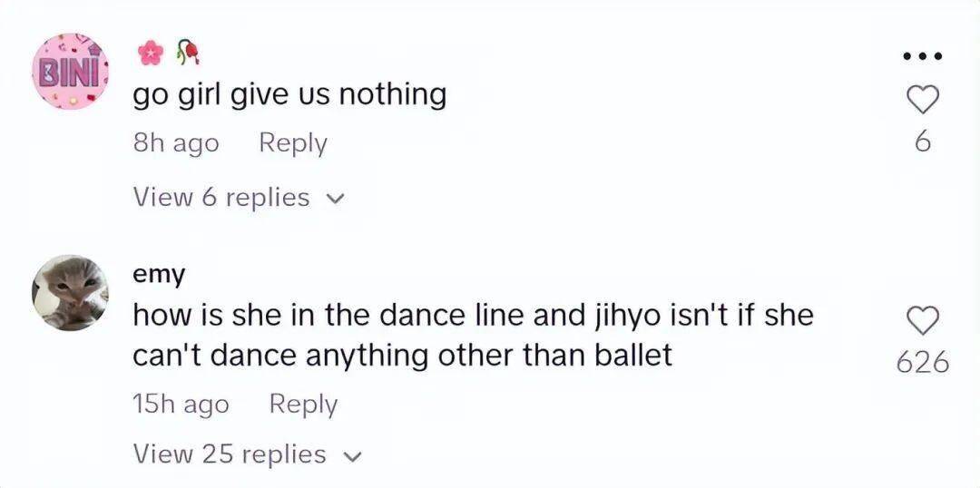Like emy's comment with the heart icon
This screenshot has height=488, width=980.
pos(922,320)
